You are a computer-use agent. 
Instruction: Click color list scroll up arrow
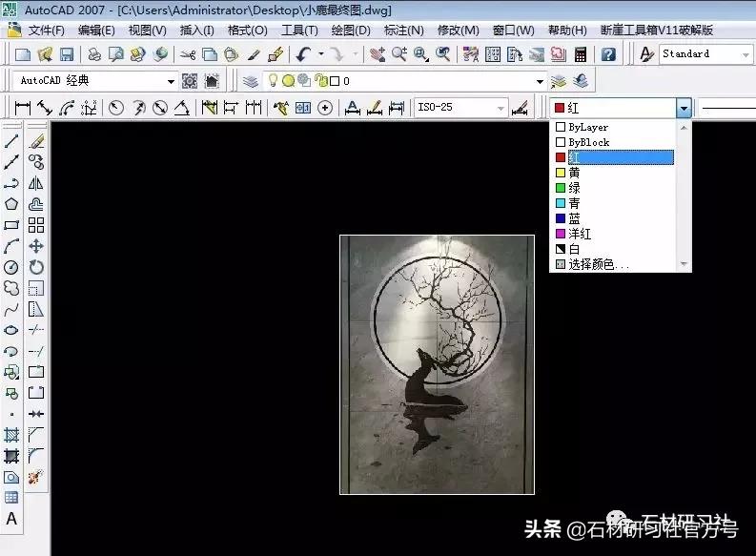pos(684,127)
